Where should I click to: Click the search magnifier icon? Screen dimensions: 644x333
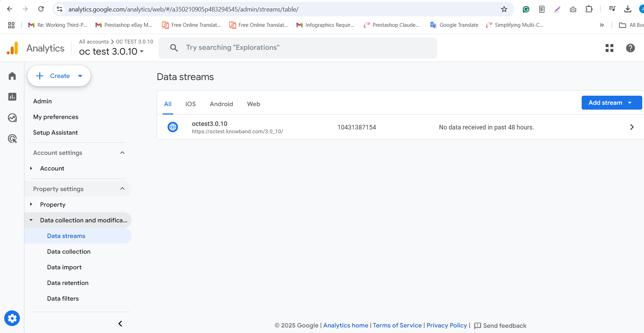174,48
